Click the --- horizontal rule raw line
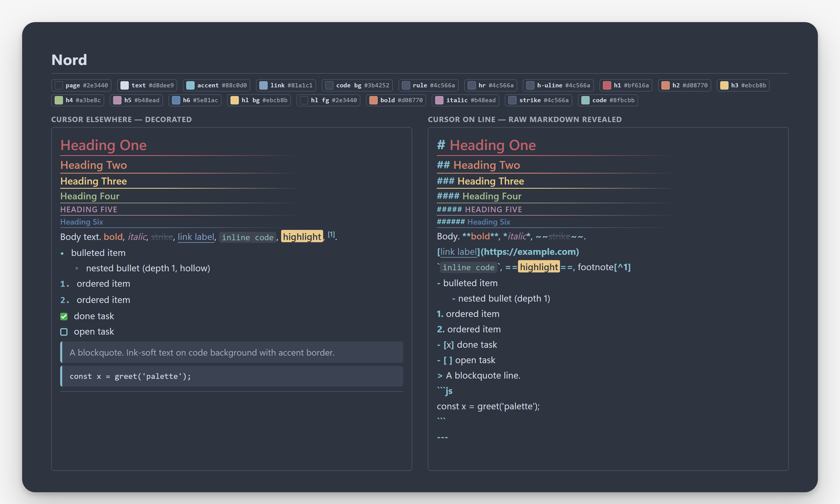 pyautogui.click(x=442, y=437)
